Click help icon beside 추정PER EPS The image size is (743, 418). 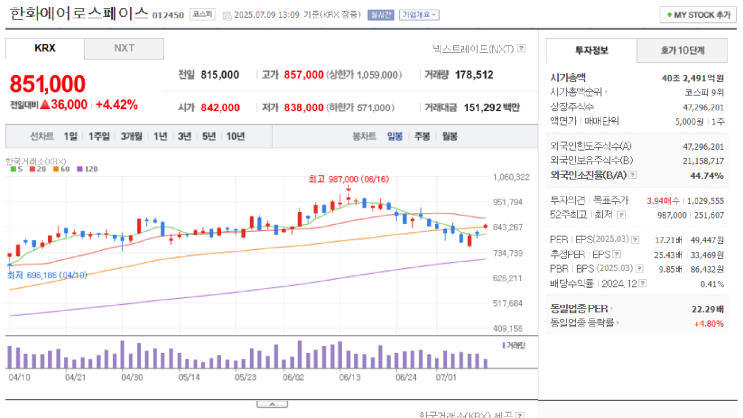pyautogui.click(x=616, y=254)
